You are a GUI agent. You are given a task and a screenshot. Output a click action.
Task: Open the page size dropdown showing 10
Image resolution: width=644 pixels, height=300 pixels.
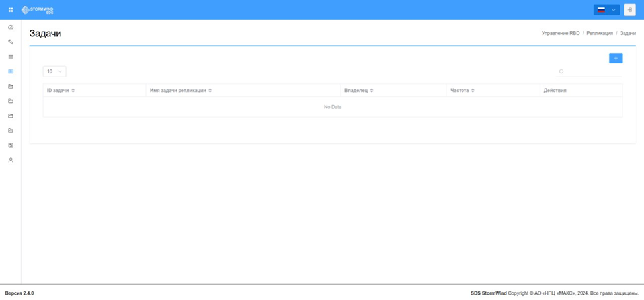point(54,71)
